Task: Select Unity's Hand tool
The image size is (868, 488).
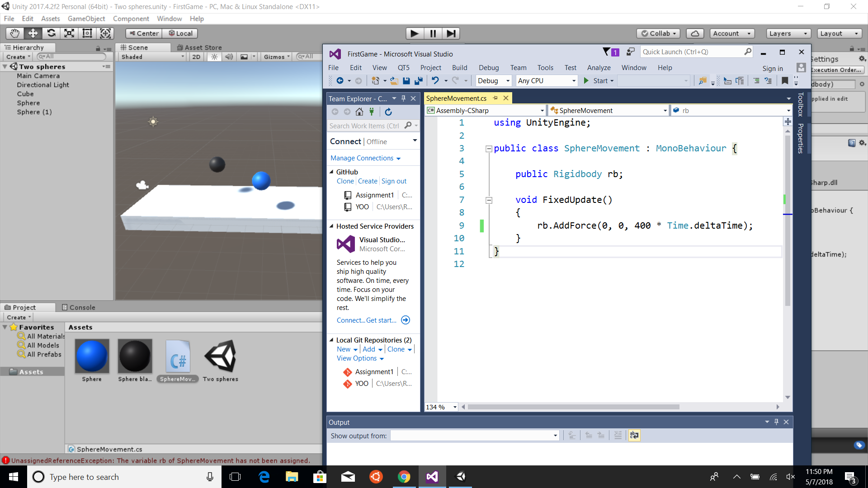Action: (15, 33)
